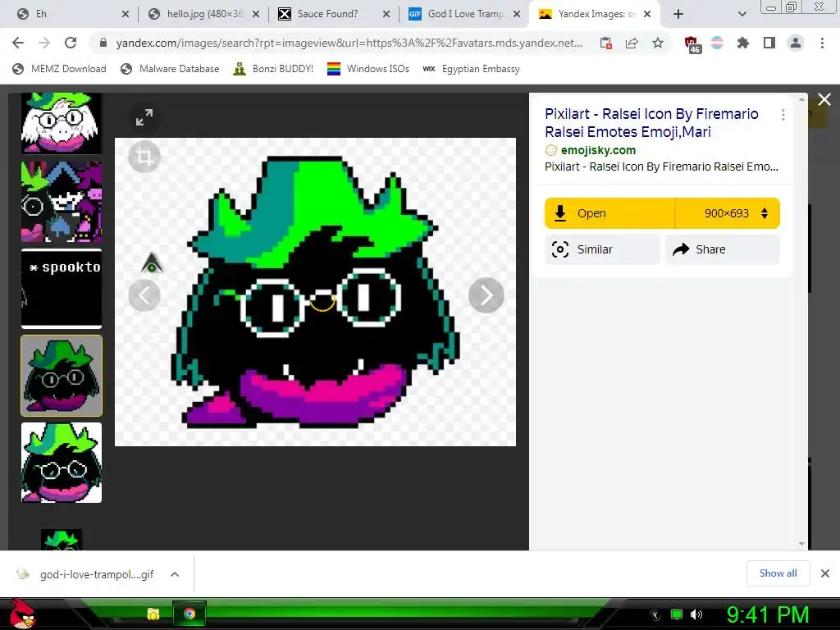
Task: Open the Pixilart Ralsei Icon title link
Action: [651, 123]
